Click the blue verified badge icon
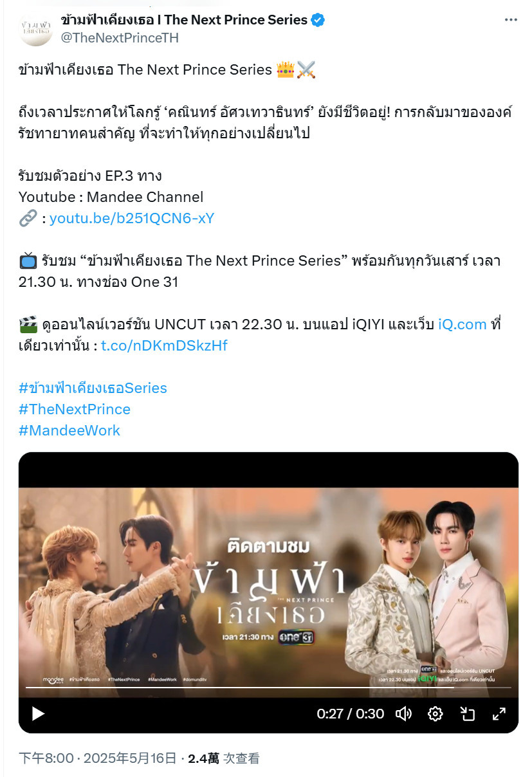This screenshot has width=532, height=777. (x=318, y=20)
